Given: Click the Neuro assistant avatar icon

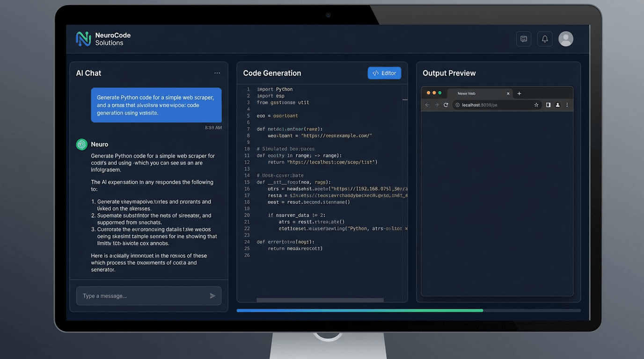Looking at the screenshot, I should (82, 144).
